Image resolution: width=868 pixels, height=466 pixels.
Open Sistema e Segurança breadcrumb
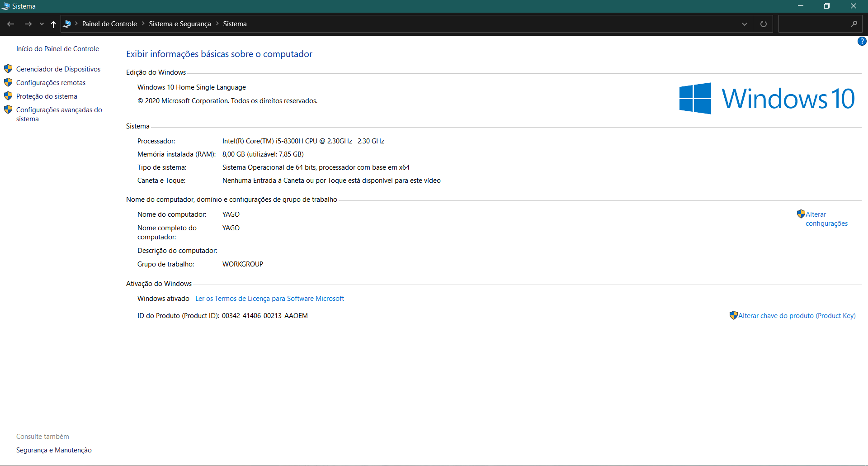180,24
